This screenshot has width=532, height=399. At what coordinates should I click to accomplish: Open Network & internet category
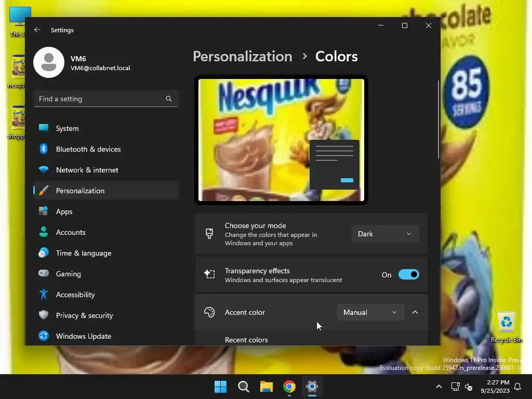[106, 170]
